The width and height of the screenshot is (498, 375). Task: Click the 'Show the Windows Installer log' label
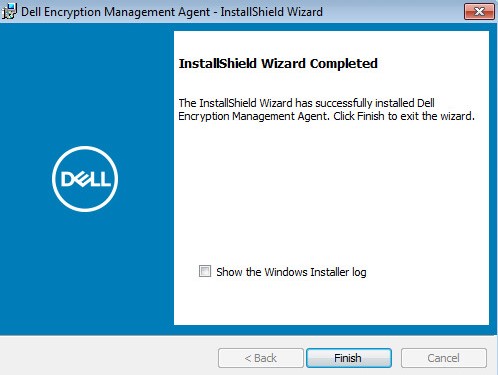(291, 272)
